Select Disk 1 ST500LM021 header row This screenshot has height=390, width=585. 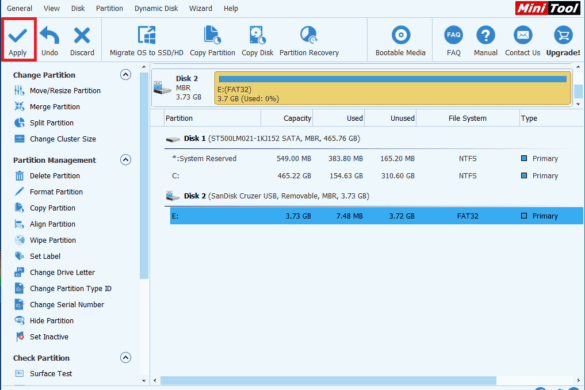click(373, 139)
